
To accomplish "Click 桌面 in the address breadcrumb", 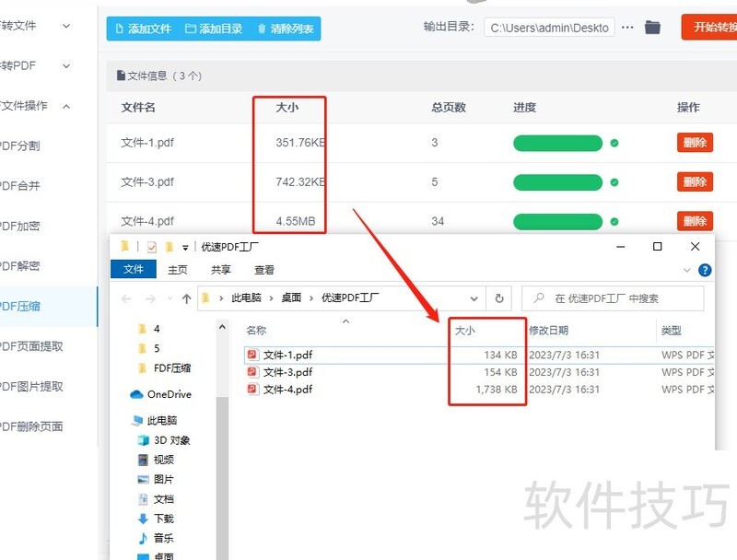I will tap(291, 297).
